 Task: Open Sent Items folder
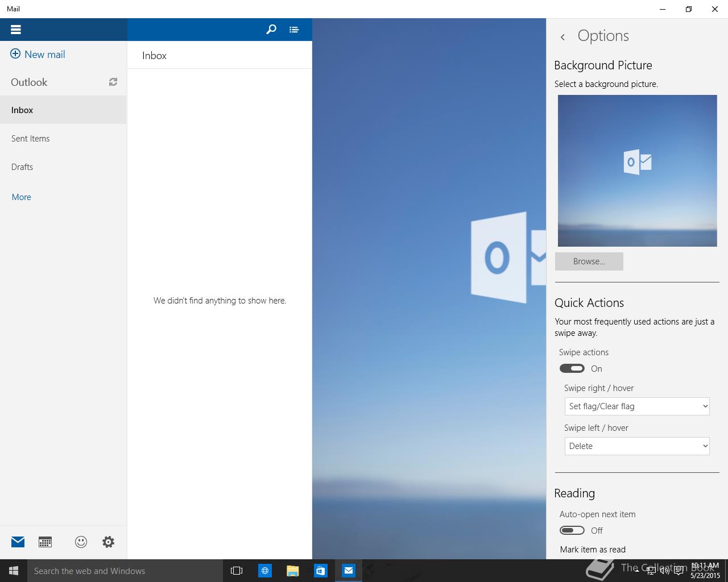63,139
